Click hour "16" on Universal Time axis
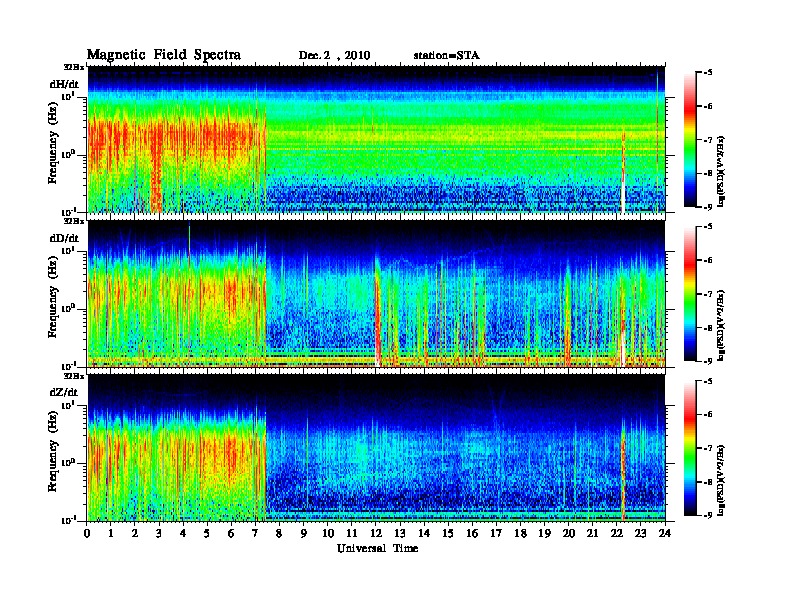Viewport: 792px width, 612px height. (x=472, y=533)
